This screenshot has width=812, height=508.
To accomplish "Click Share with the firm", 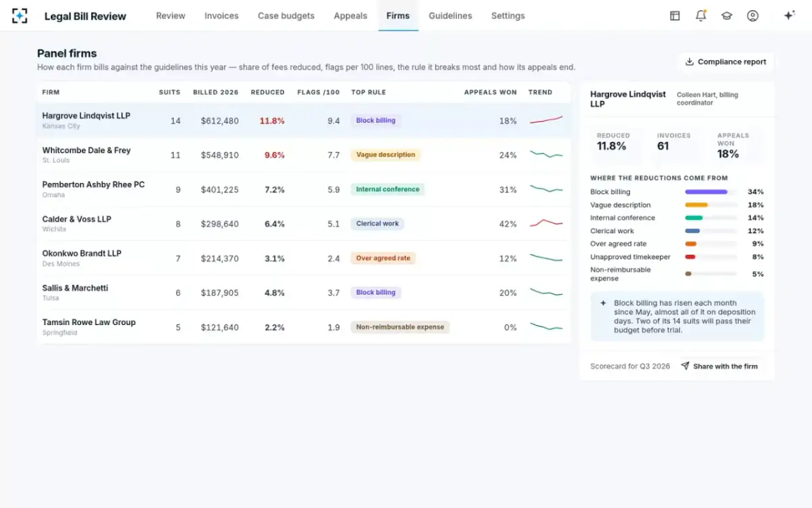I will (x=719, y=366).
